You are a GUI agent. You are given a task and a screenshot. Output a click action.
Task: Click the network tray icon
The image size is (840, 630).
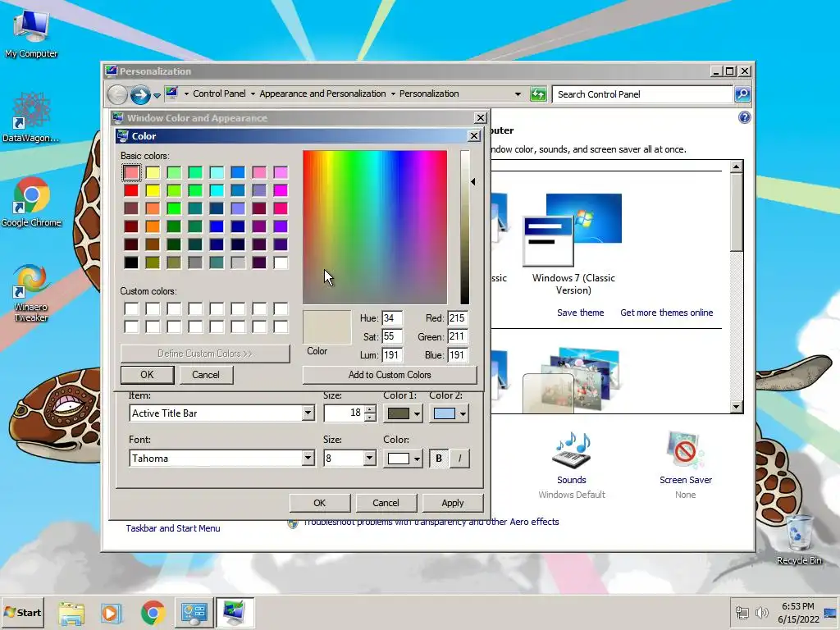coord(742,612)
